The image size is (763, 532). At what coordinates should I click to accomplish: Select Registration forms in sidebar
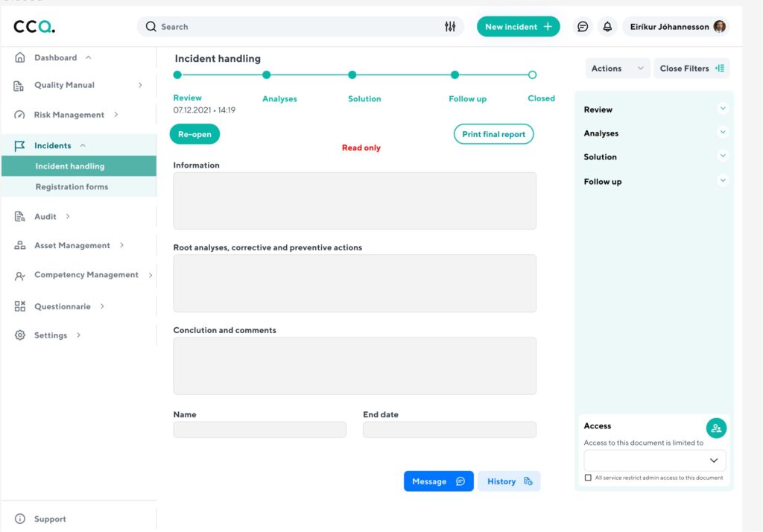72,187
